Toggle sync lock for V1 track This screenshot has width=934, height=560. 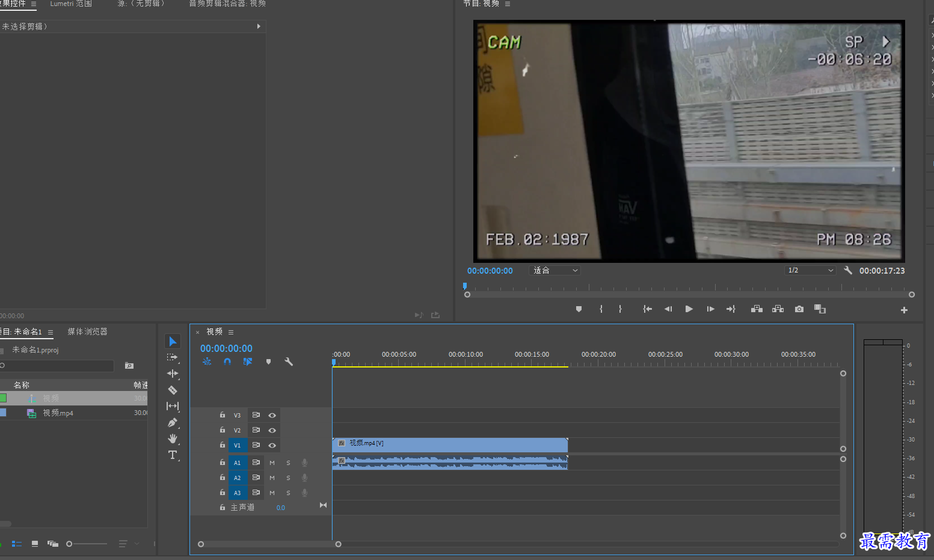pyautogui.click(x=256, y=445)
